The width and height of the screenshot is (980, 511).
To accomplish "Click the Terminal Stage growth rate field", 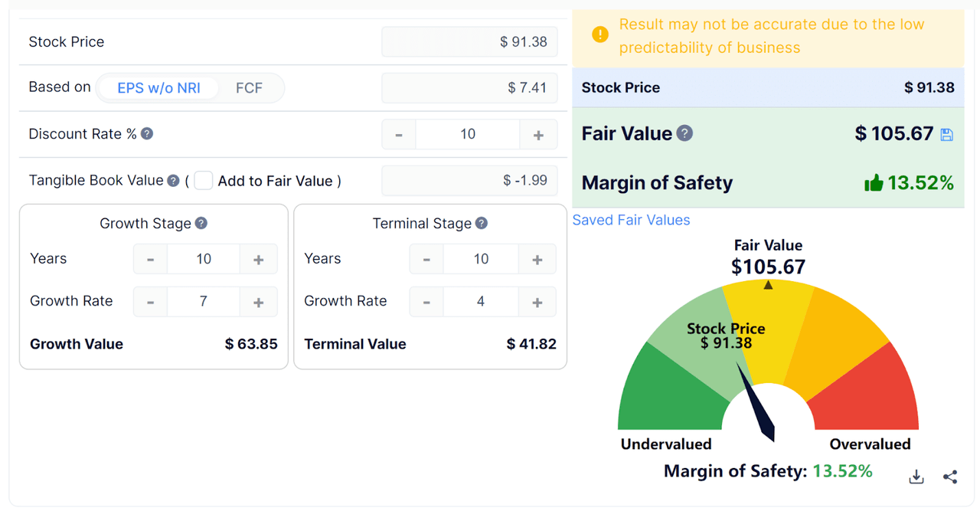I will tap(481, 301).
